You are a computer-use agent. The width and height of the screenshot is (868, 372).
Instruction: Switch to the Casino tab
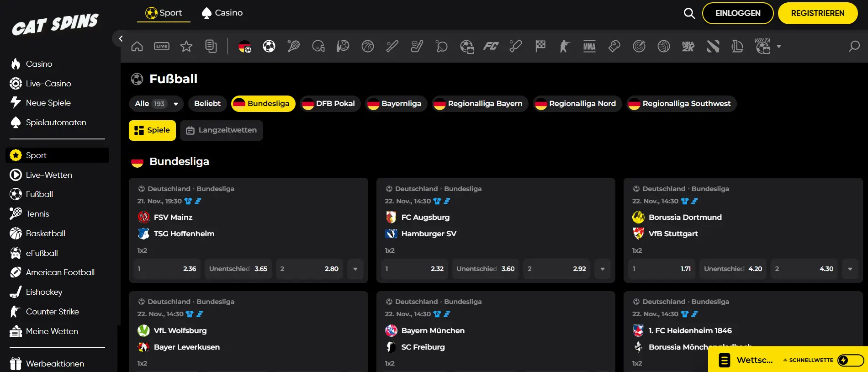pos(222,13)
